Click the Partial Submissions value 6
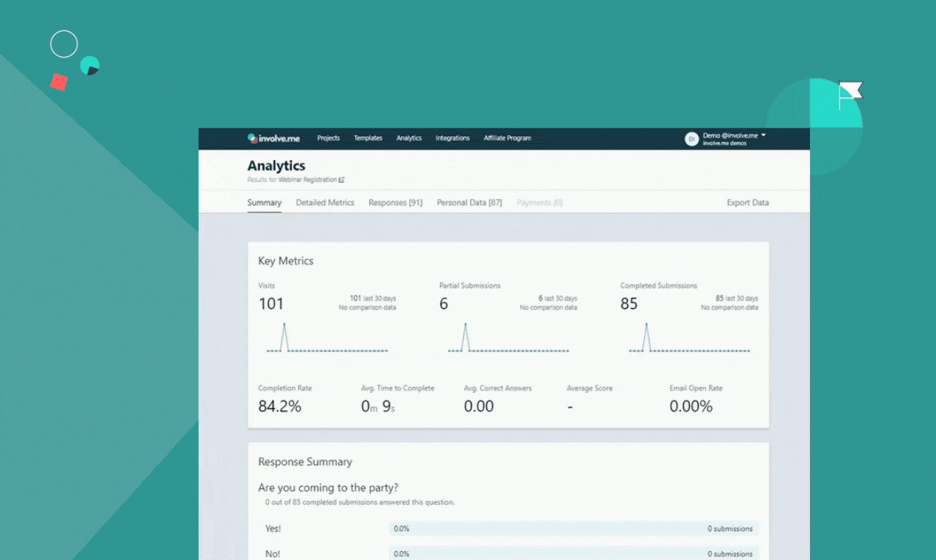 point(444,304)
